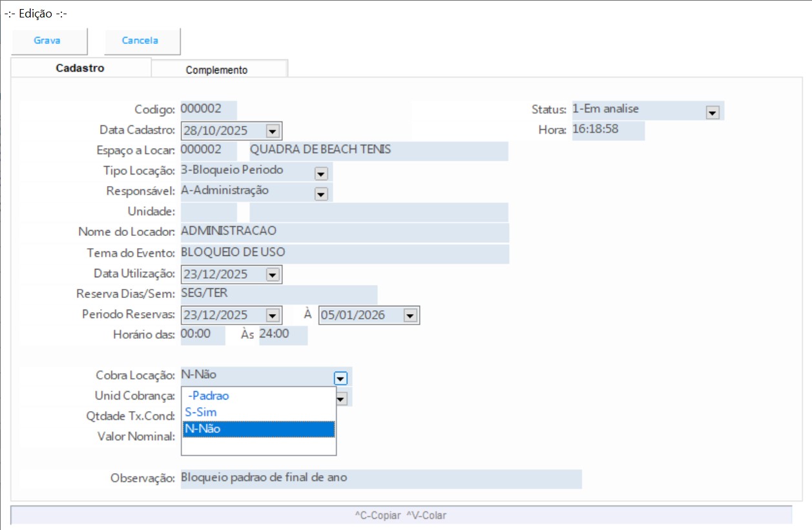Viewport: 812px width, 530px height.
Task: Open Periodo Reservas end date dropdown
Action: (x=410, y=316)
